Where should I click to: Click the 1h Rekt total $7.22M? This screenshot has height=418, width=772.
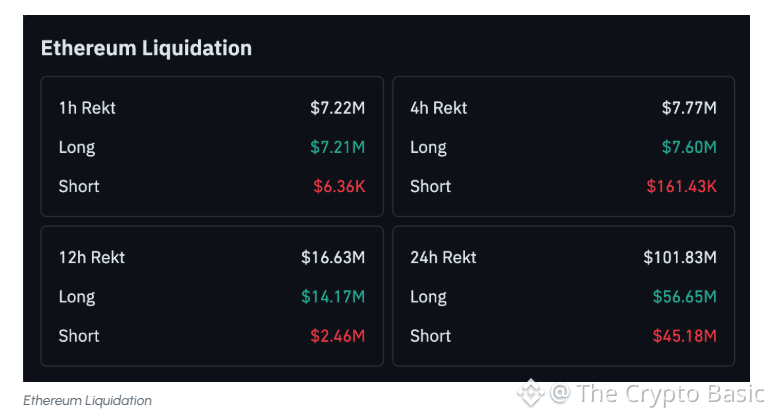pos(337,107)
